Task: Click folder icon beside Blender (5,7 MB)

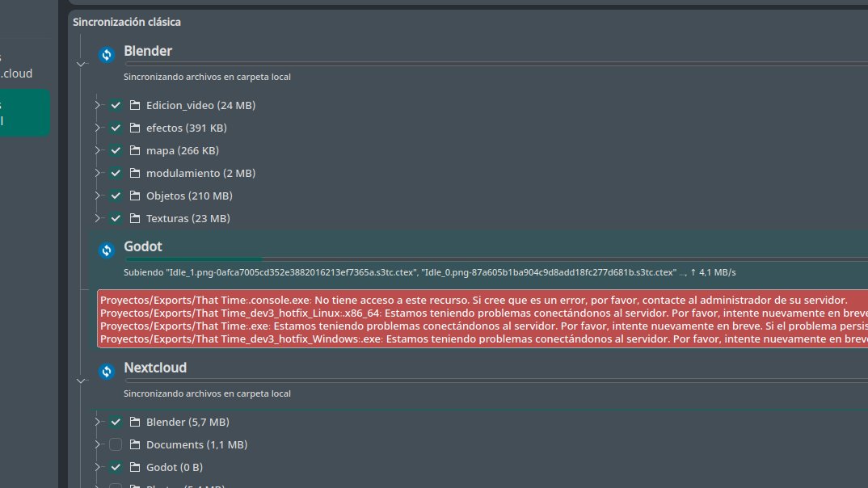Action: pyautogui.click(x=134, y=423)
